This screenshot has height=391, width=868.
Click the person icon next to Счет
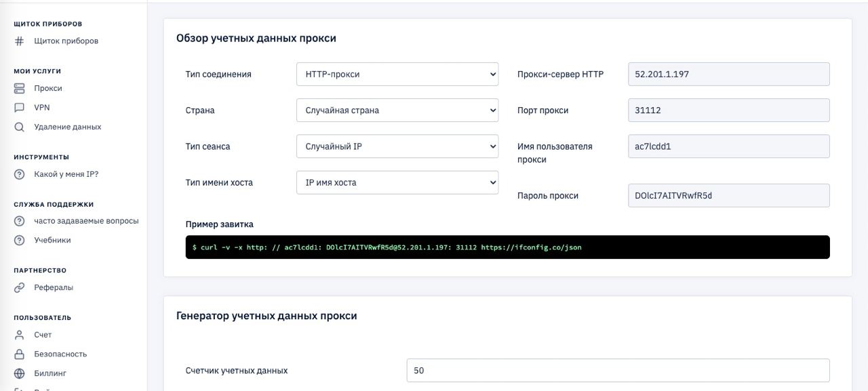20,335
